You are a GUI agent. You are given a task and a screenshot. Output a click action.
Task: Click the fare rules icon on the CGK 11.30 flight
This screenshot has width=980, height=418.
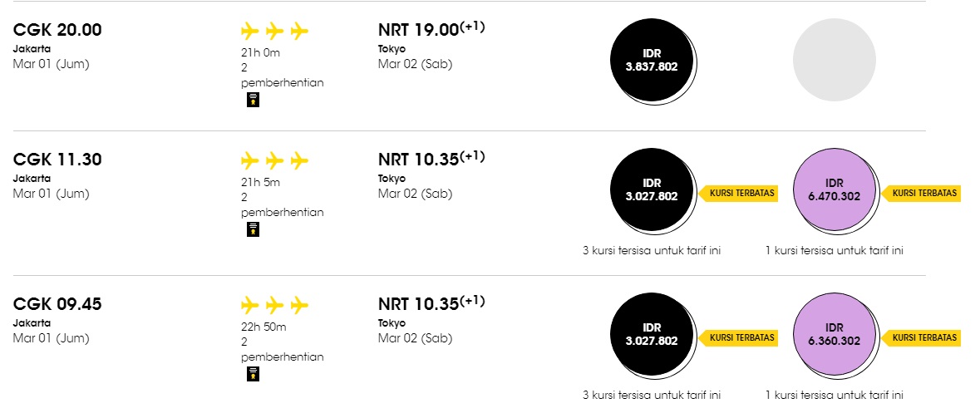(254, 229)
